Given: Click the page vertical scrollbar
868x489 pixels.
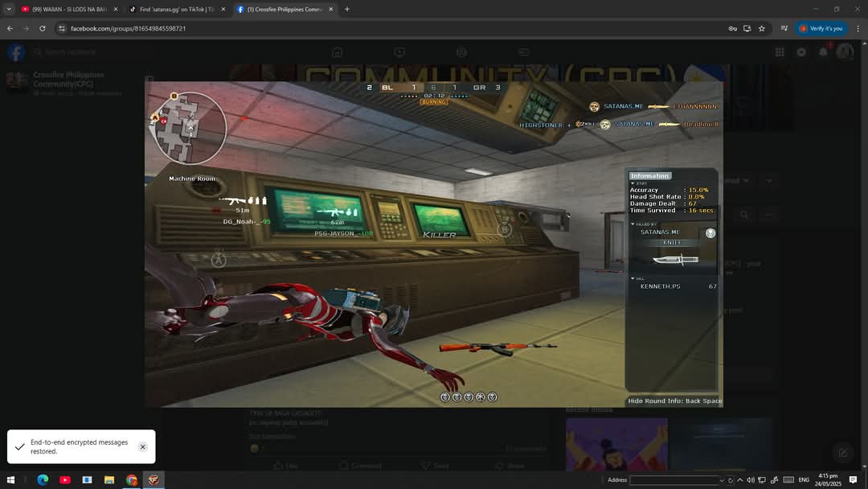Looking at the screenshot, I should point(865,255).
